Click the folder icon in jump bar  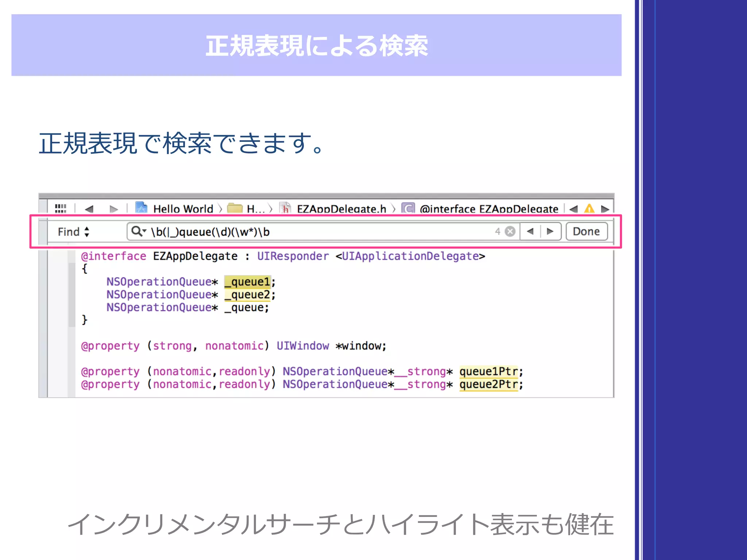[235, 208]
